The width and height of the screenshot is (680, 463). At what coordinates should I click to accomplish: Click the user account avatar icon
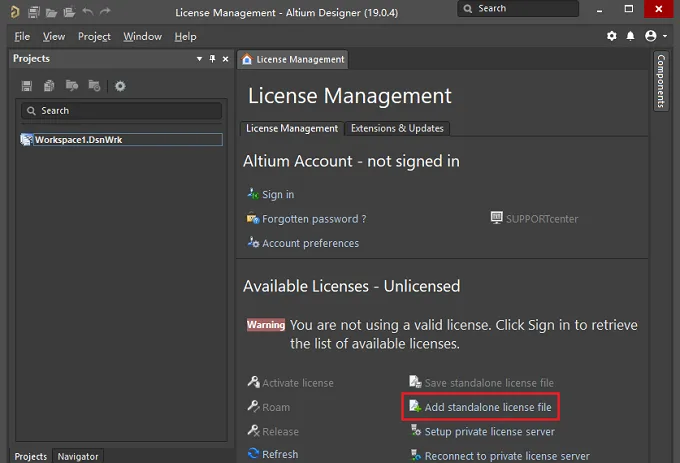[651, 36]
